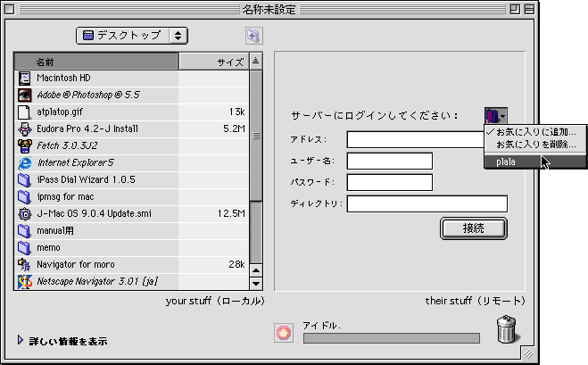Click the Fetch 3.0.3J2 dog icon

(x=25, y=145)
